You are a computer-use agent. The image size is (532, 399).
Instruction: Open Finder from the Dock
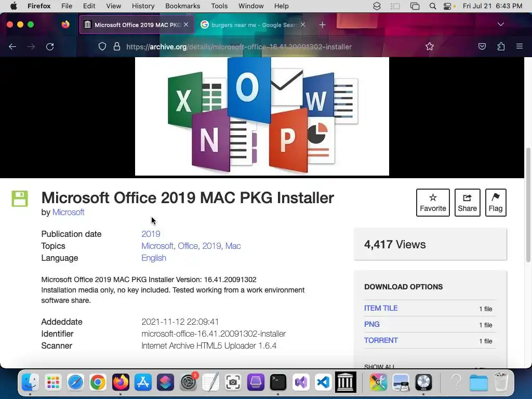[30, 382]
